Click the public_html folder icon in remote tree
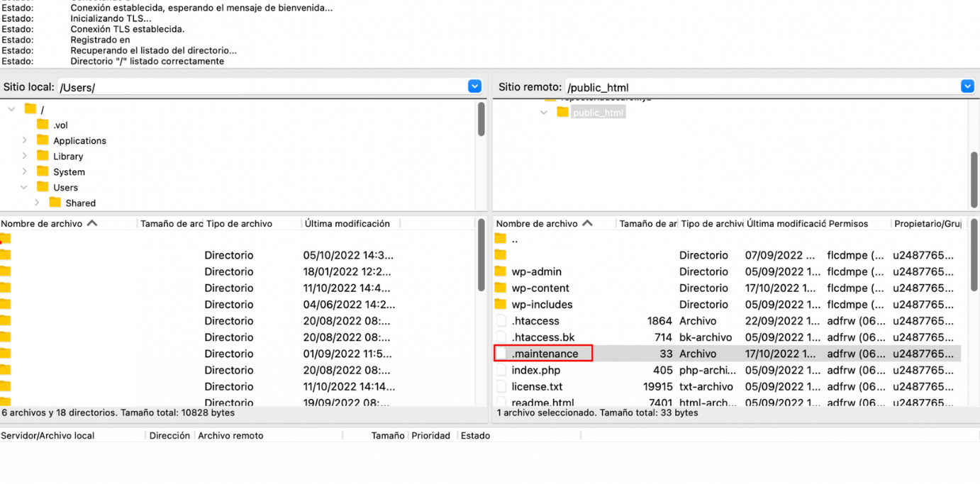Image resolution: width=980 pixels, height=484 pixels. 562,113
